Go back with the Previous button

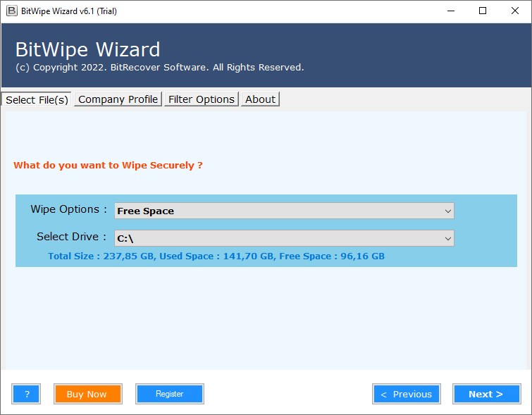point(407,394)
